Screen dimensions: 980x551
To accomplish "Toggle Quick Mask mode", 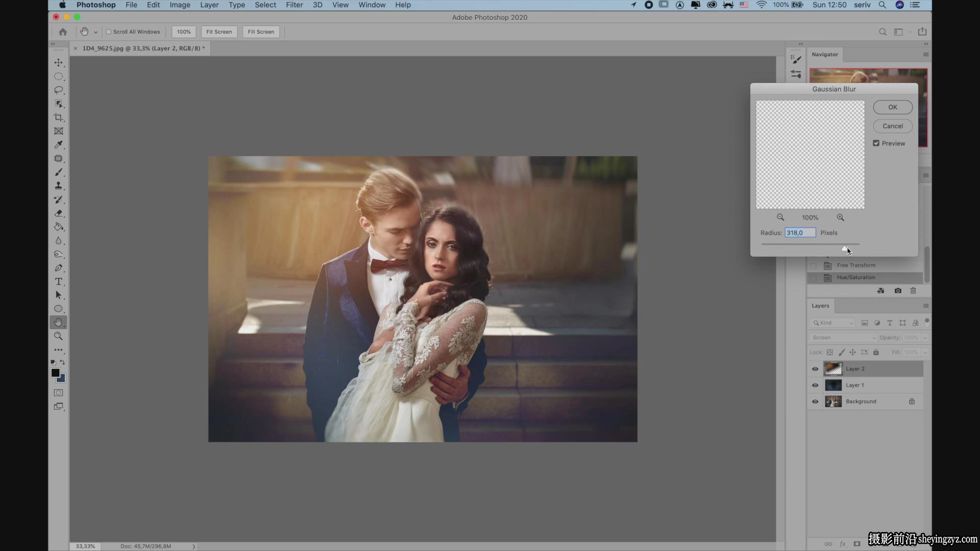I will pyautogui.click(x=59, y=393).
